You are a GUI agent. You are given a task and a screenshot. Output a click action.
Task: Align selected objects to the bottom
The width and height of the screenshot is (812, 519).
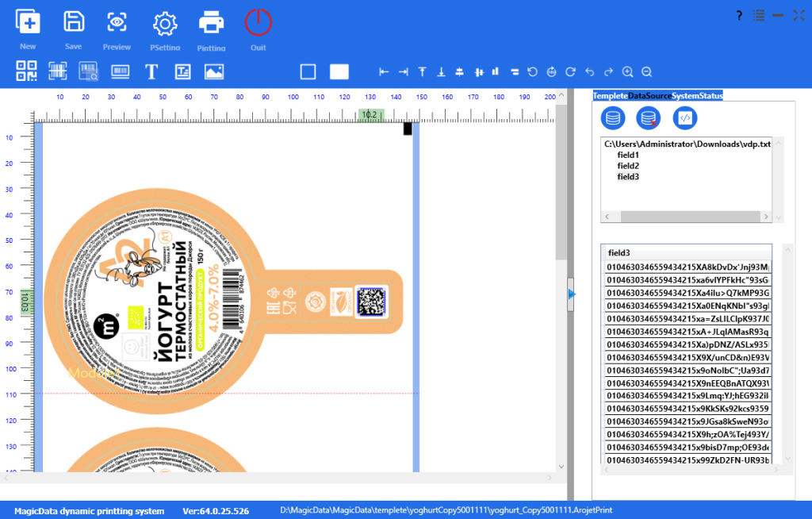(441, 72)
